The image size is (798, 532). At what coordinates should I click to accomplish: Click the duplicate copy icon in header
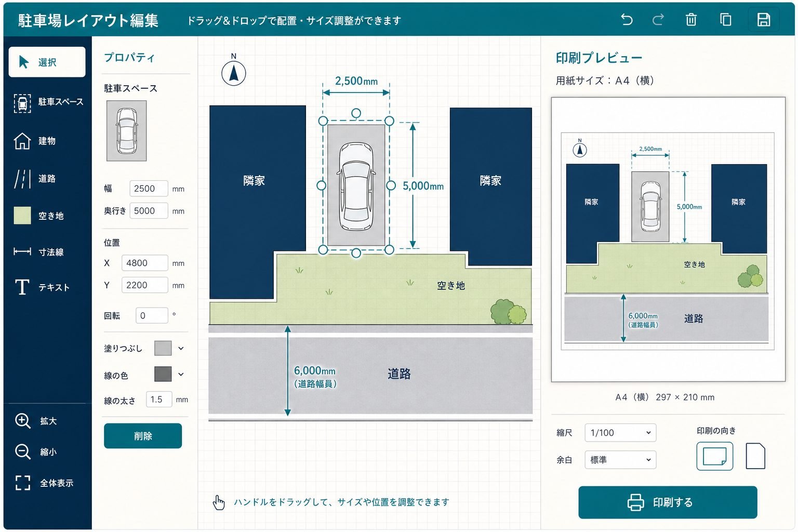725,20
